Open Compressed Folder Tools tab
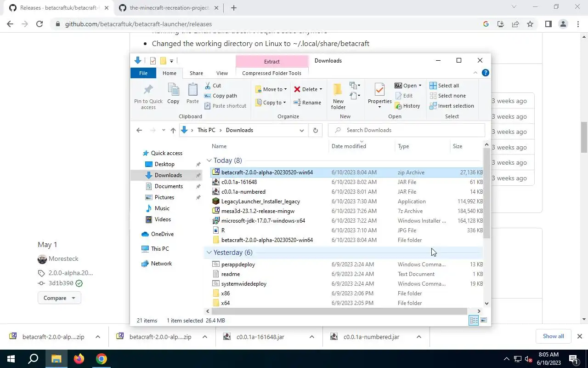The image size is (588, 368). coord(271,73)
